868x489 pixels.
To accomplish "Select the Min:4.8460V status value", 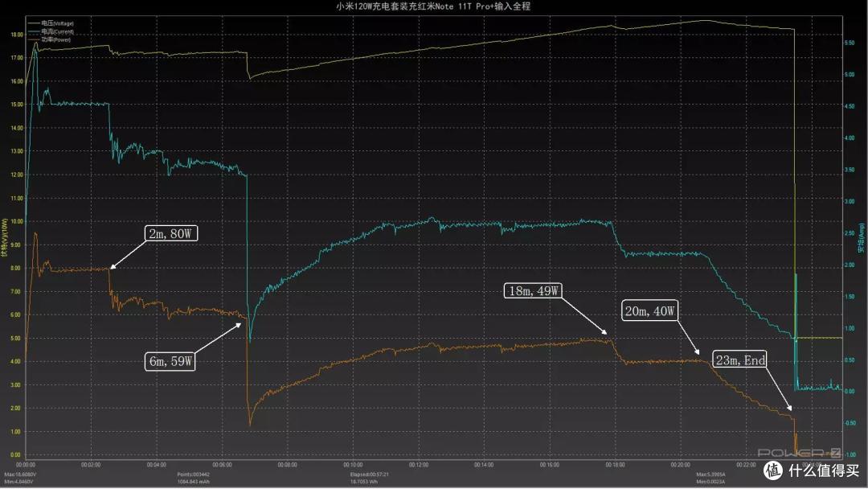I will [18, 482].
